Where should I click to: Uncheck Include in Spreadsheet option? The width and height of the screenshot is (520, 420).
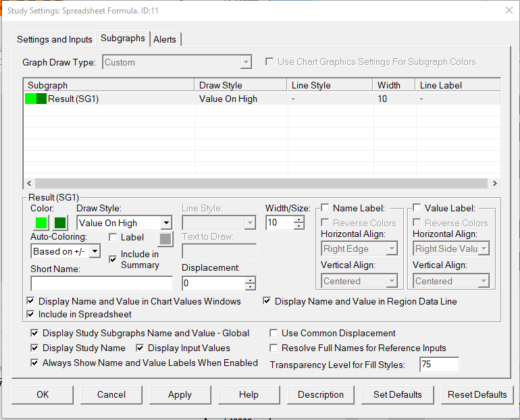(x=31, y=314)
